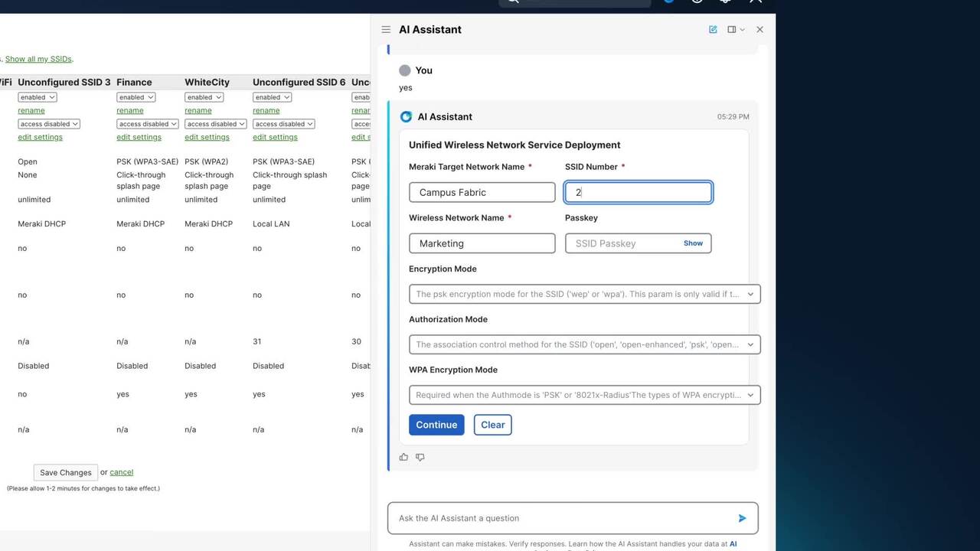Click the AI Assistant logo in message
The image size is (980, 551).
[x=407, y=117]
